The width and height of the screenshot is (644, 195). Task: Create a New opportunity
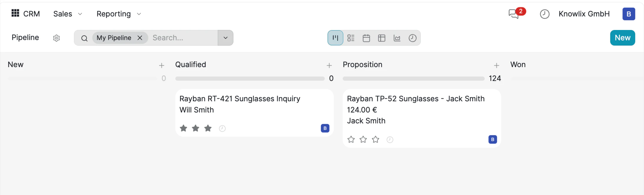click(x=622, y=38)
